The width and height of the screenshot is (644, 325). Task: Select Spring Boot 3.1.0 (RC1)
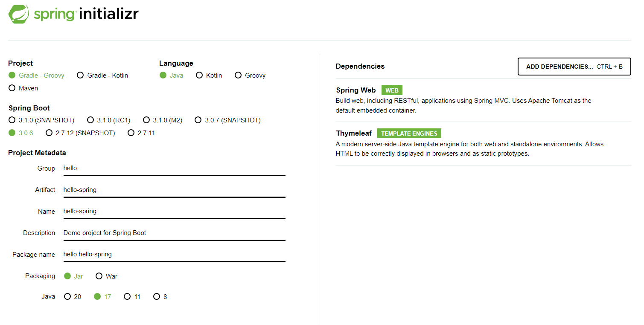[x=109, y=120]
